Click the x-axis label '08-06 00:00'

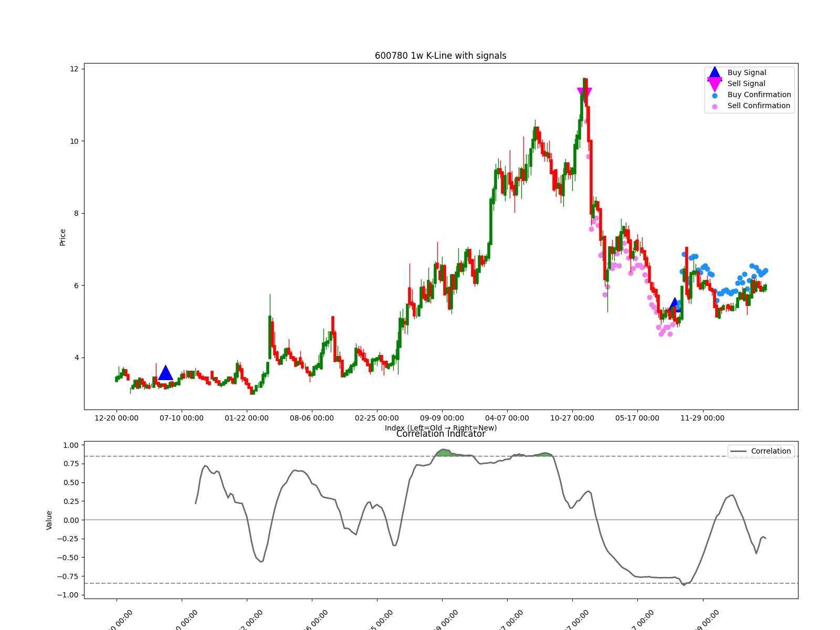click(x=312, y=418)
